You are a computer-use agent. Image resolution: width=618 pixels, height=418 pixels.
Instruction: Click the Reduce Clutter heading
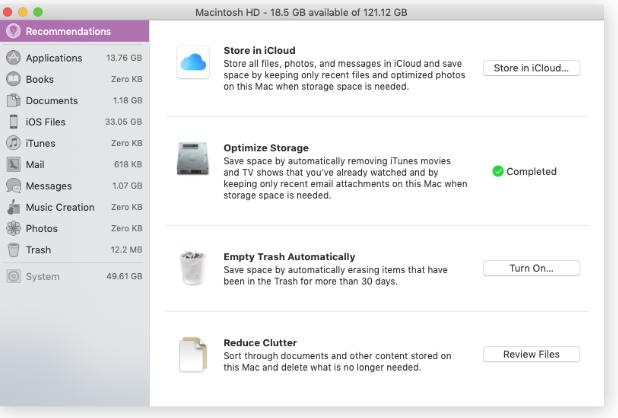pyautogui.click(x=260, y=342)
